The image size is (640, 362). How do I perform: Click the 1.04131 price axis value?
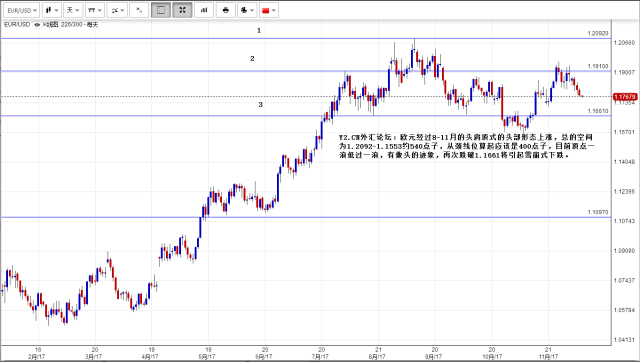tap(624, 340)
